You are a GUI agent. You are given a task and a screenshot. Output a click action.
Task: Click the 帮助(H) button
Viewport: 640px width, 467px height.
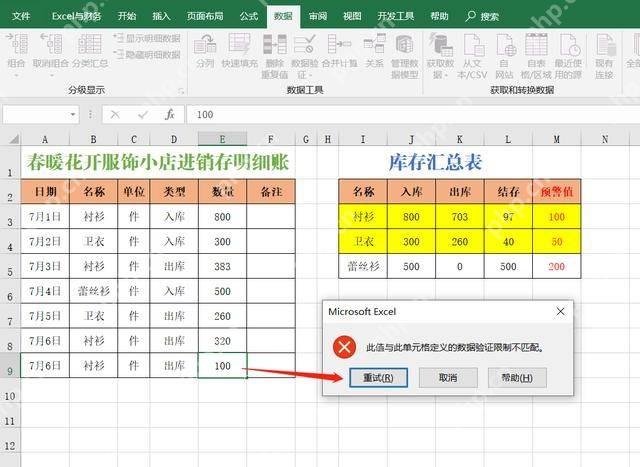pyautogui.click(x=517, y=378)
